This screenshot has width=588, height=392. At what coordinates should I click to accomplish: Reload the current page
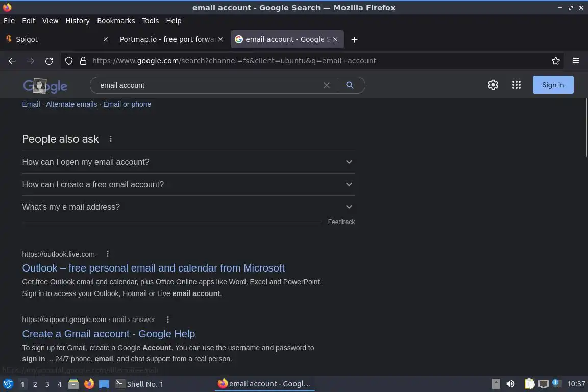click(49, 61)
